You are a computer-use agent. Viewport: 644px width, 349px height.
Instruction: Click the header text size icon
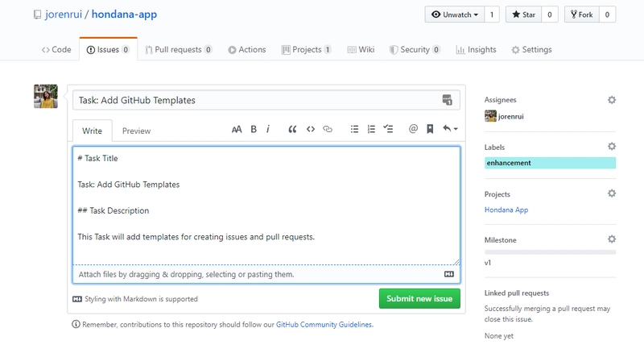[237, 129]
